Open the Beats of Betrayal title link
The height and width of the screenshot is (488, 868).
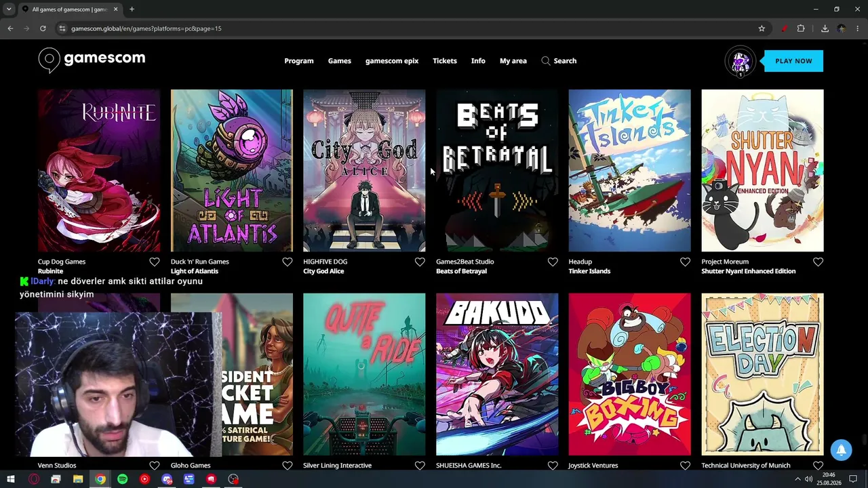click(461, 271)
